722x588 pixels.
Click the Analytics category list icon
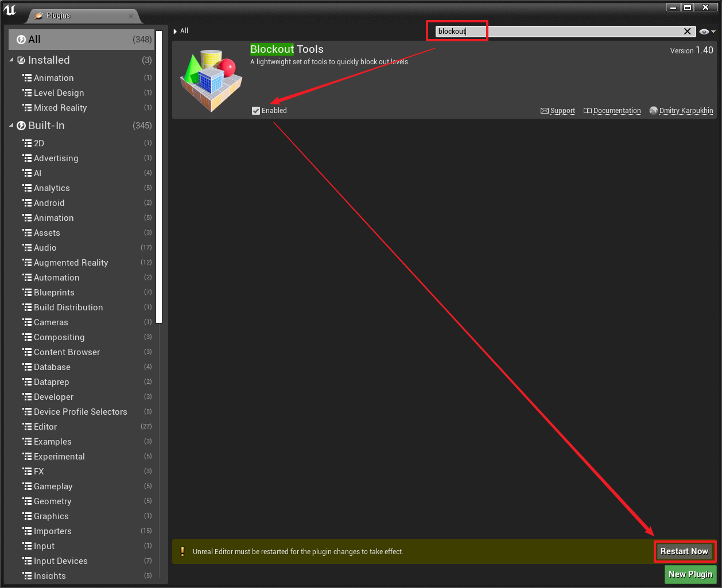coord(27,188)
